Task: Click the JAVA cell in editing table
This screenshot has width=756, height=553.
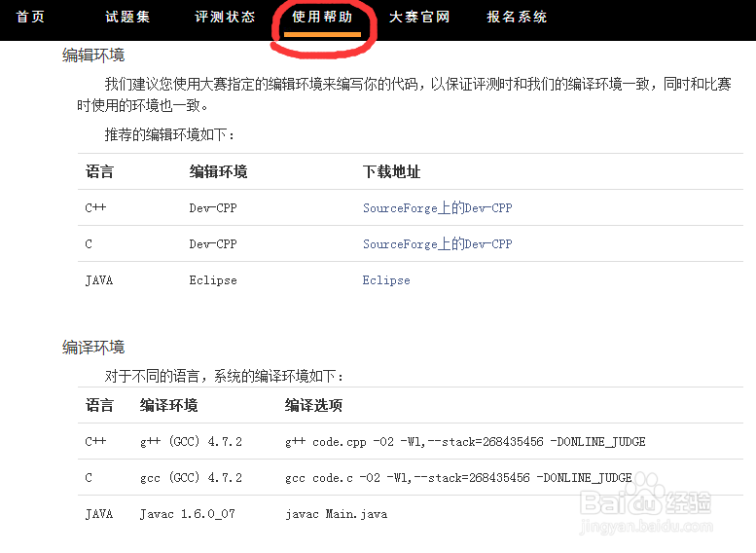Action: tap(99, 280)
